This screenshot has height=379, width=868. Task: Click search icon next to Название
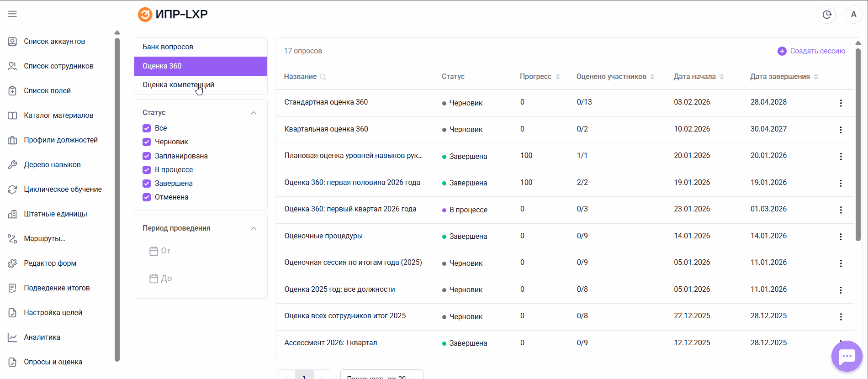(x=323, y=77)
